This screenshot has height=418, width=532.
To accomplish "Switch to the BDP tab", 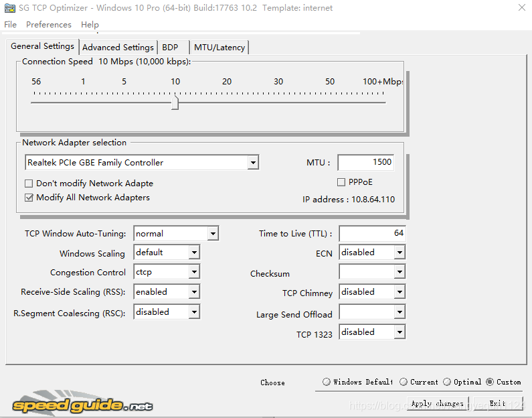I will (173, 47).
